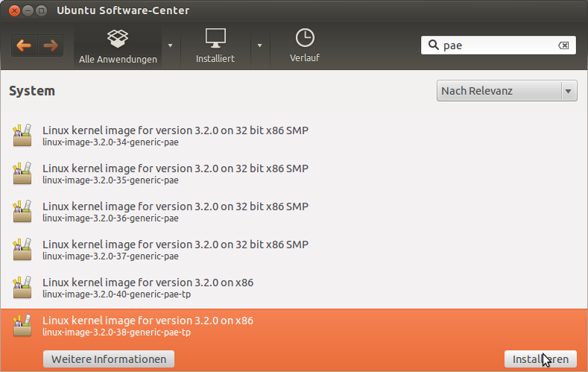Expand the Alle Anwendungen dropdown arrow
Screen dimensions: 588x372
point(170,45)
